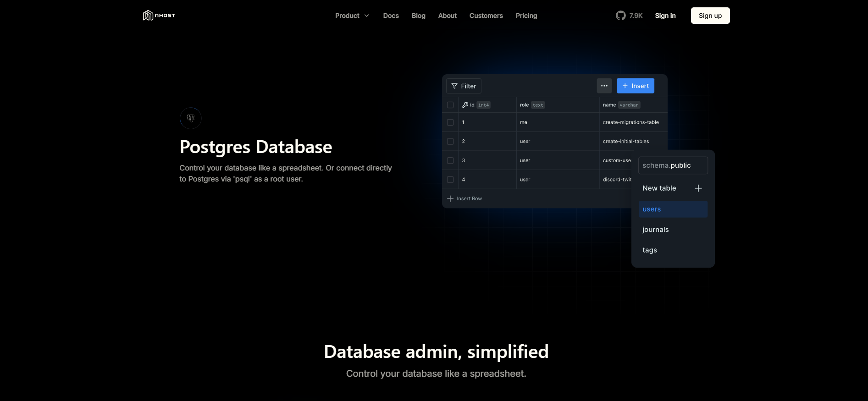
Task: Click the Nhost logo in header
Action: [159, 16]
